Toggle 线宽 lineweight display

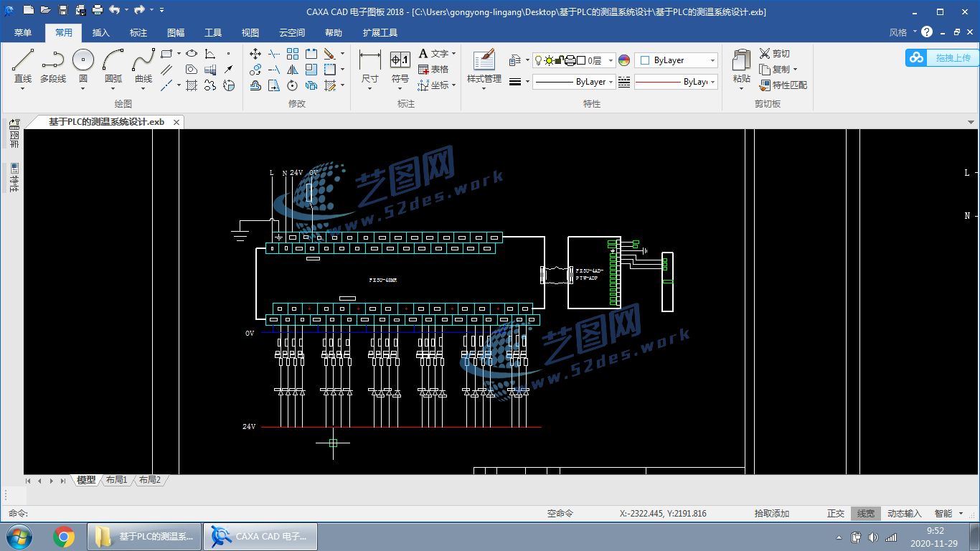(866, 514)
